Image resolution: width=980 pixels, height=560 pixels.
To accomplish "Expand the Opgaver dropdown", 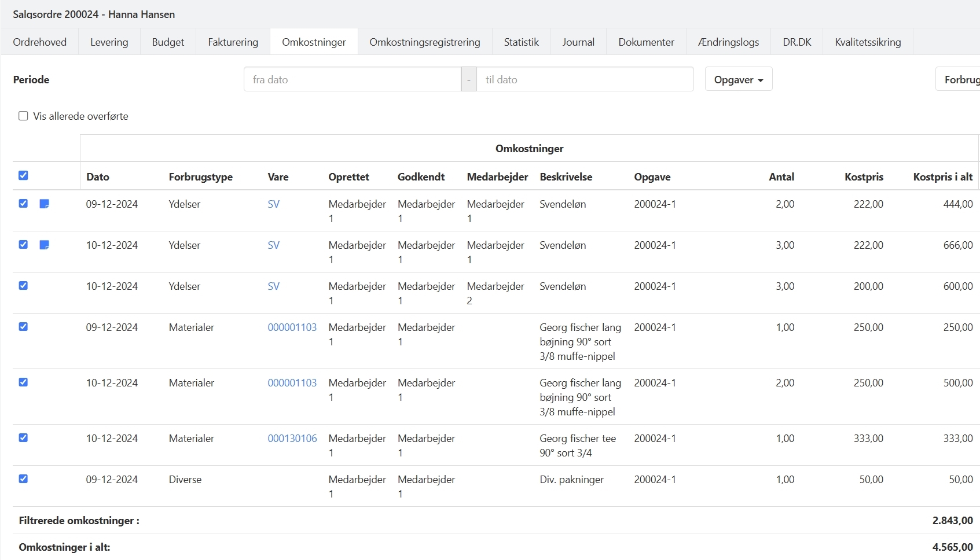I will (x=738, y=79).
